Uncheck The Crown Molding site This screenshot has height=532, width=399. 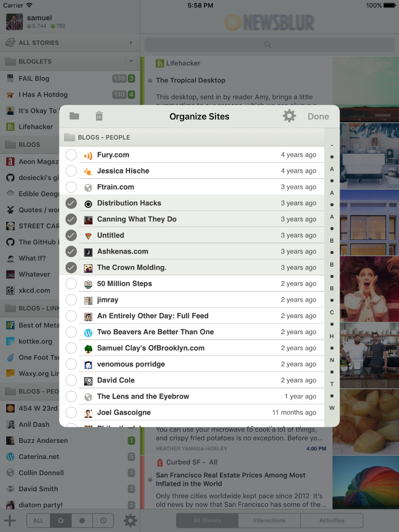coord(71,267)
